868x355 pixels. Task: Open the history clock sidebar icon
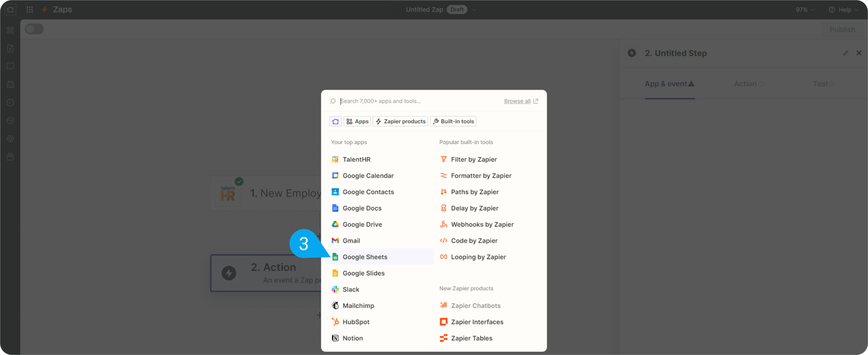[x=10, y=103]
